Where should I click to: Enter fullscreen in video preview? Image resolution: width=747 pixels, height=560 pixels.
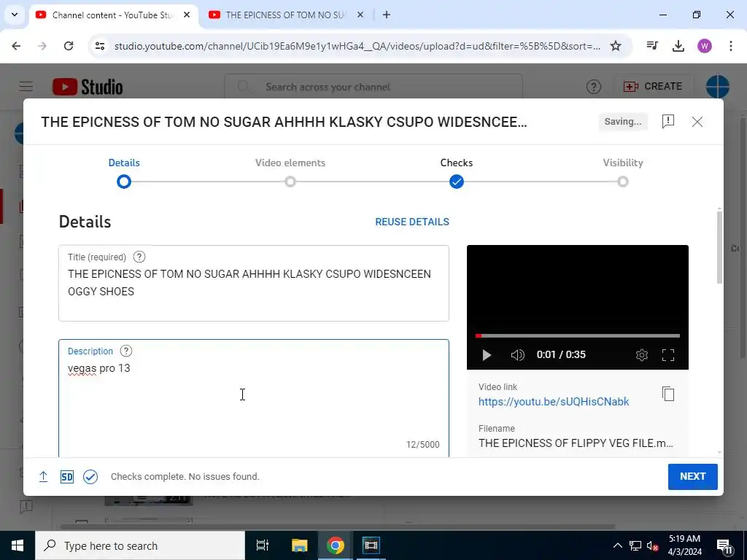[668, 355]
